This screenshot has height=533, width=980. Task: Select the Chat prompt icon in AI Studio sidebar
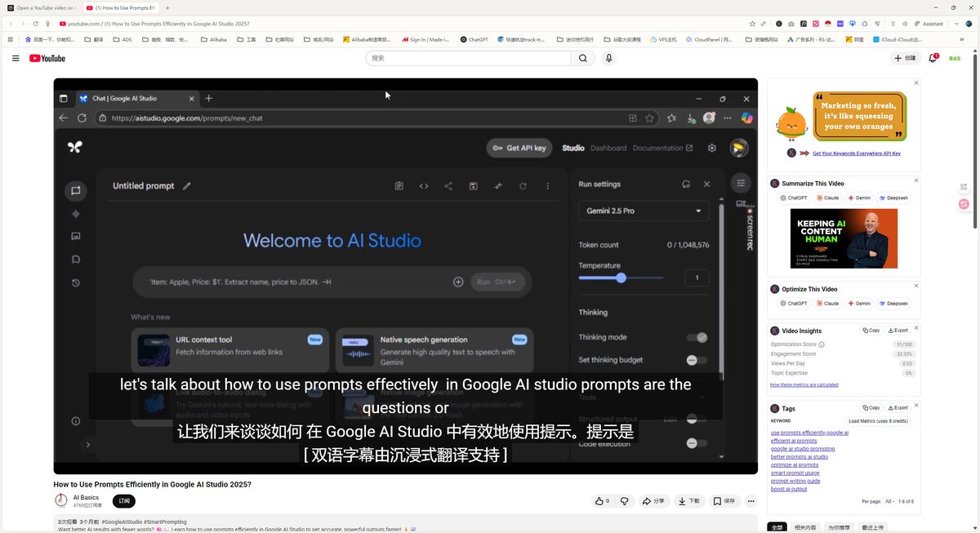[x=75, y=190]
